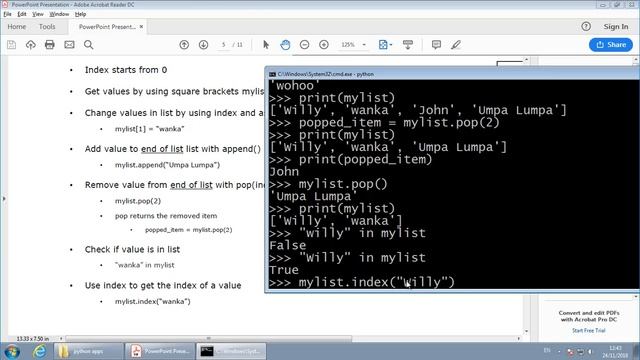Go to previous page arrow
The width and height of the screenshot is (640, 360).
point(184,44)
